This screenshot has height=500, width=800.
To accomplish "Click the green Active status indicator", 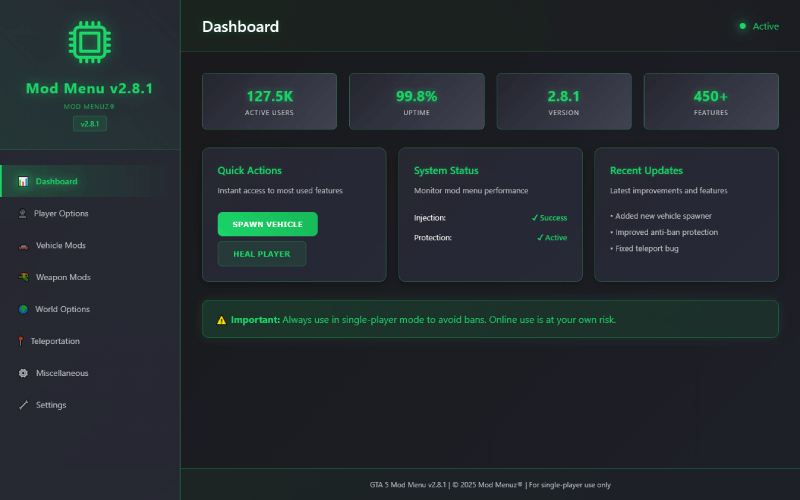I will 758,26.
